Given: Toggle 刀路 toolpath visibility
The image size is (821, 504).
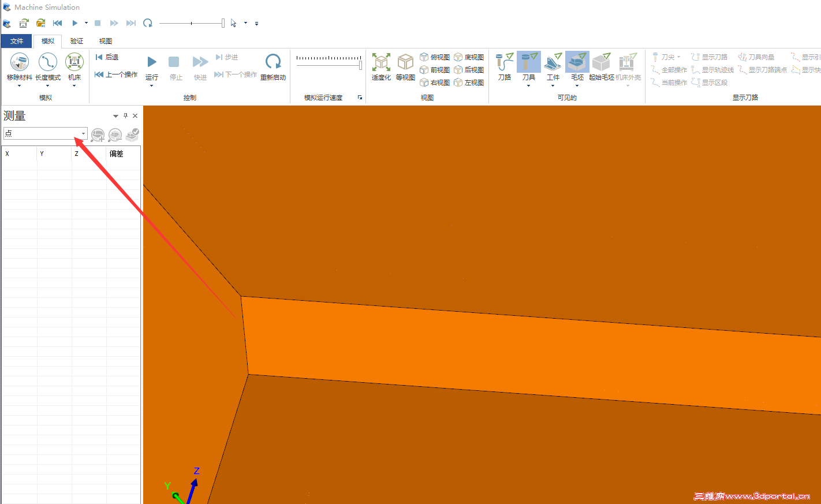Looking at the screenshot, I should pyautogui.click(x=505, y=66).
